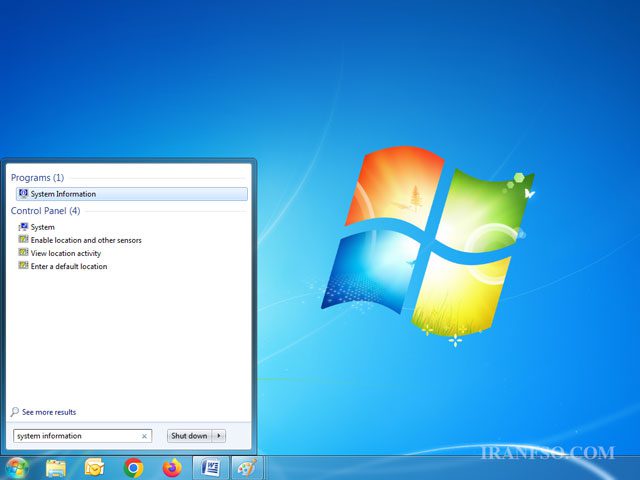Click icon beside Enter a default location

23,266
